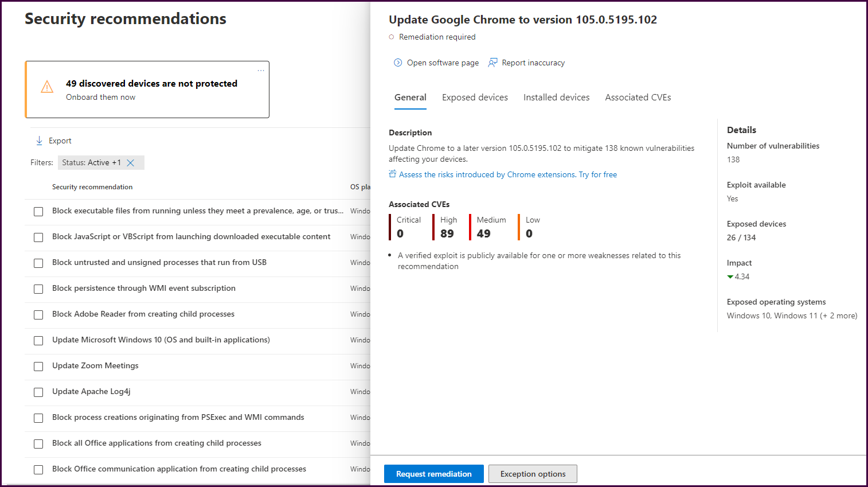Click the Export download icon

pos(39,140)
